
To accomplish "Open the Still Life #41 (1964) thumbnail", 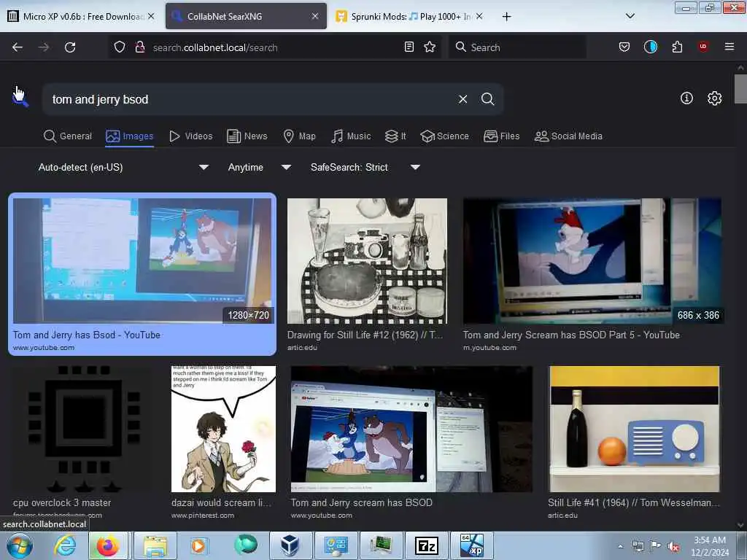I will 634,429.
